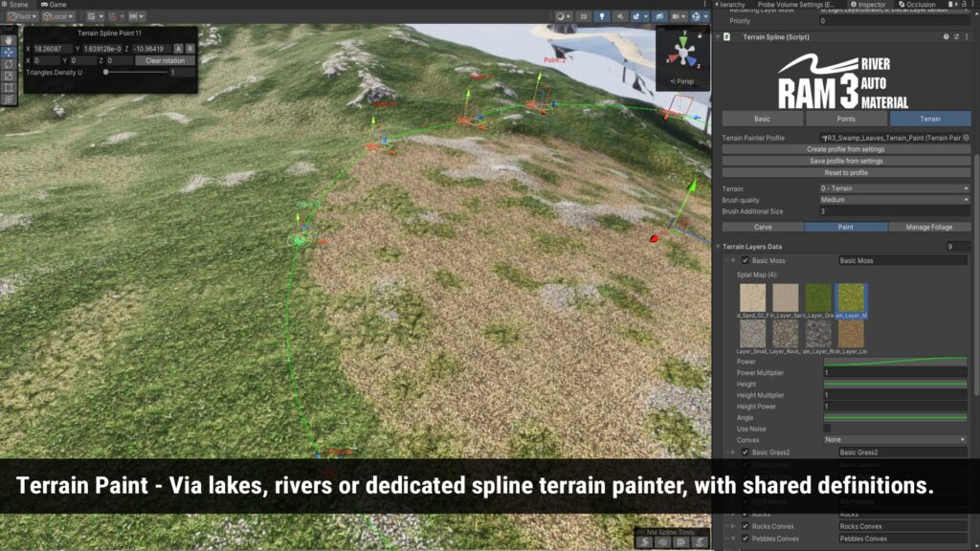Uncheck the Basic Moss layer checkbox
Viewport: 980px width, 551px height.
pyautogui.click(x=746, y=260)
